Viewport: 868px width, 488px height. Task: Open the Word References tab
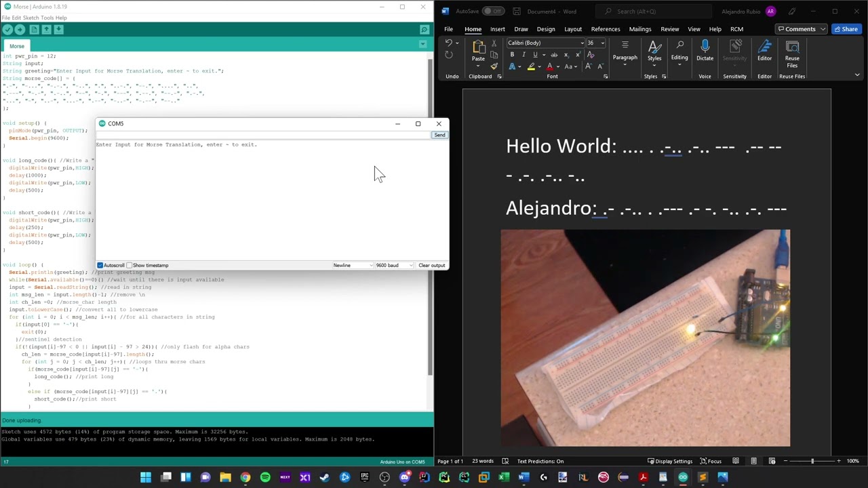[x=606, y=29]
